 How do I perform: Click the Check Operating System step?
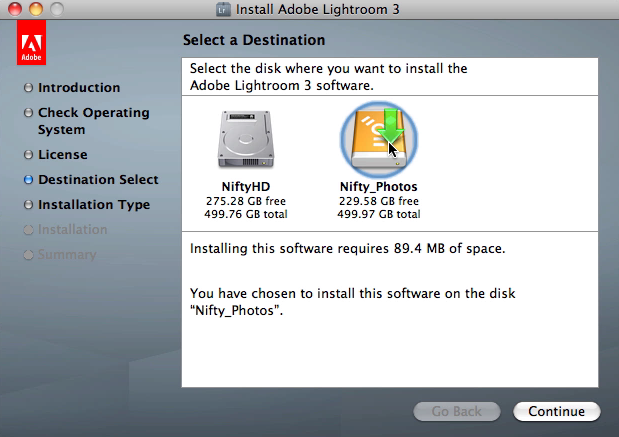coord(94,121)
